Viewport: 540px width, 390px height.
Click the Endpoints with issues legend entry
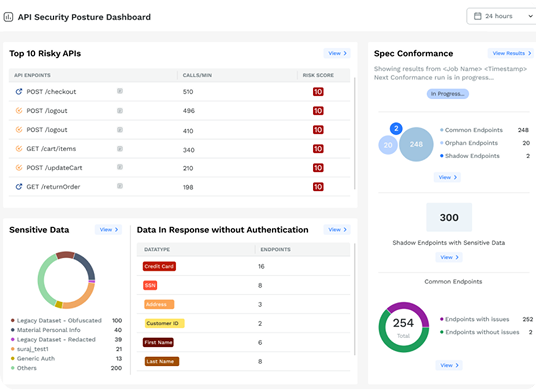click(486, 319)
